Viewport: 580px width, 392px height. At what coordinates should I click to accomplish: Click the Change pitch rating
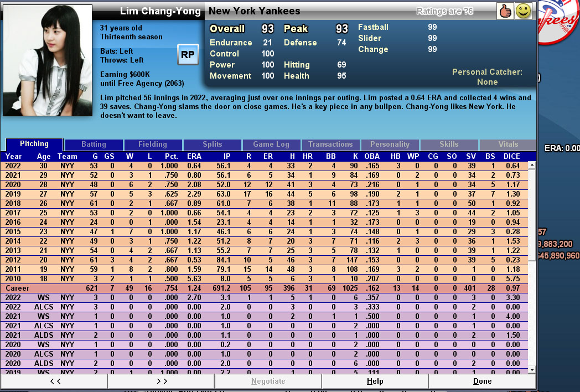pos(432,49)
